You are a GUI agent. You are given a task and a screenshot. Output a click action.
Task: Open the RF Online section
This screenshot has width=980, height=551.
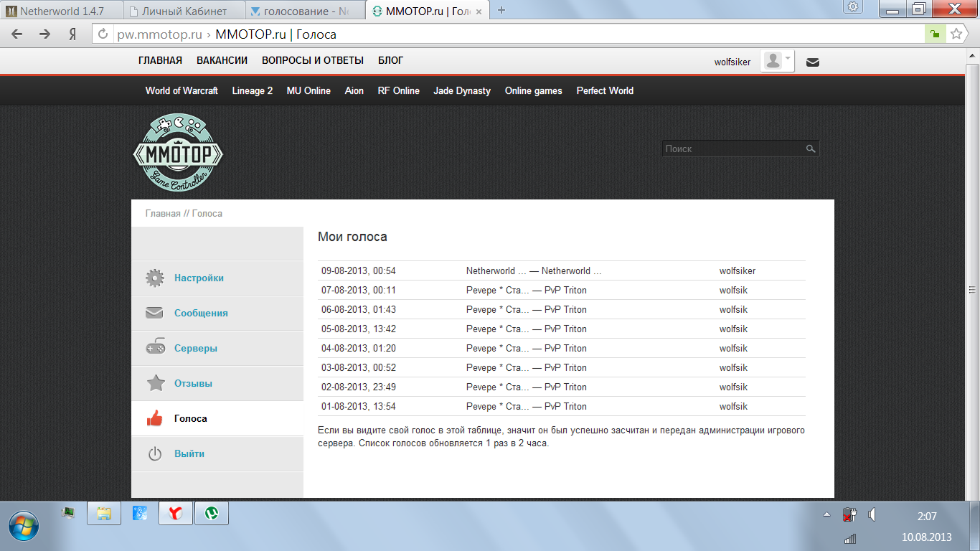[x=399, y=91]
